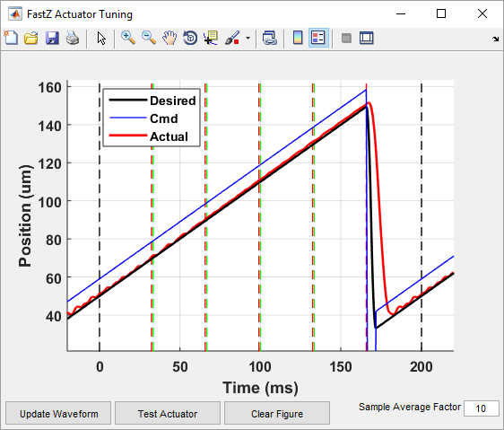Toggle the Insert Legend toolbar button
The width and height of the screenshot is (504, 430).
click(318, 38)
